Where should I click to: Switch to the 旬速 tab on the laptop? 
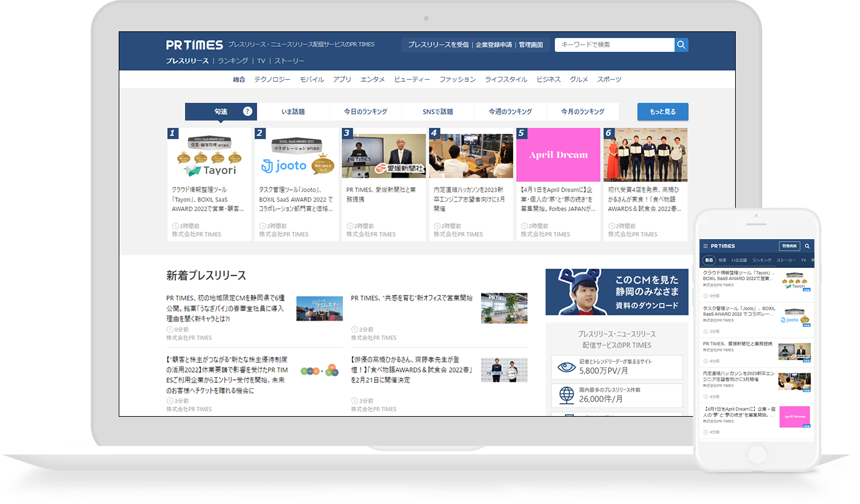tap(221, 112)
